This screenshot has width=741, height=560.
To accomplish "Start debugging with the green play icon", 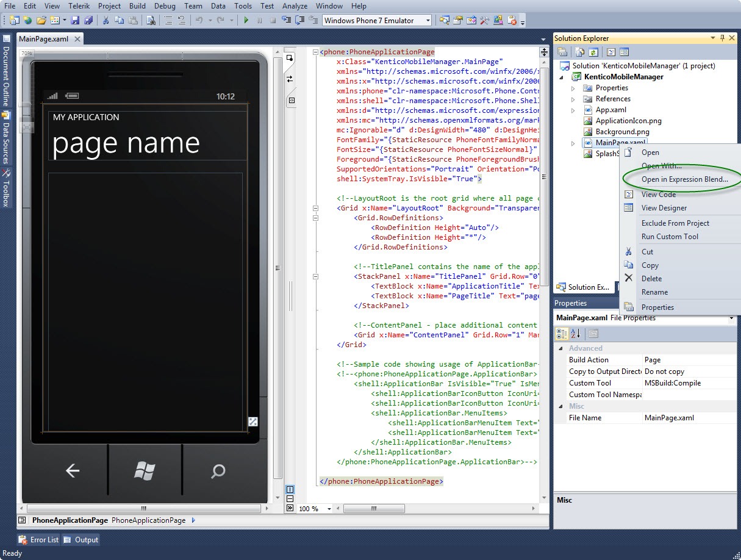I will (246, 20).
